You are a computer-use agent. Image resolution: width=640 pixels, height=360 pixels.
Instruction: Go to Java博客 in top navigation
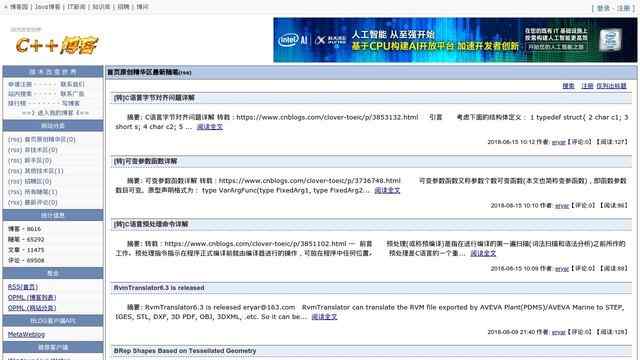[47, 7]
